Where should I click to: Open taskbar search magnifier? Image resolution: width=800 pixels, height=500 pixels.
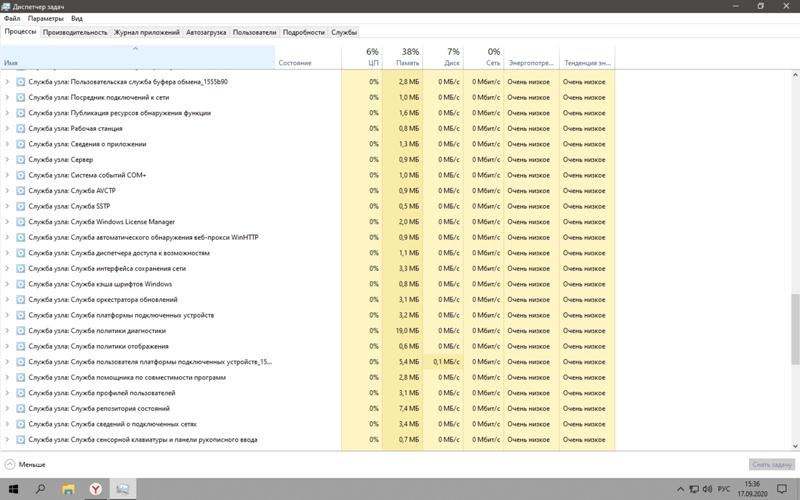pos(40,489)
